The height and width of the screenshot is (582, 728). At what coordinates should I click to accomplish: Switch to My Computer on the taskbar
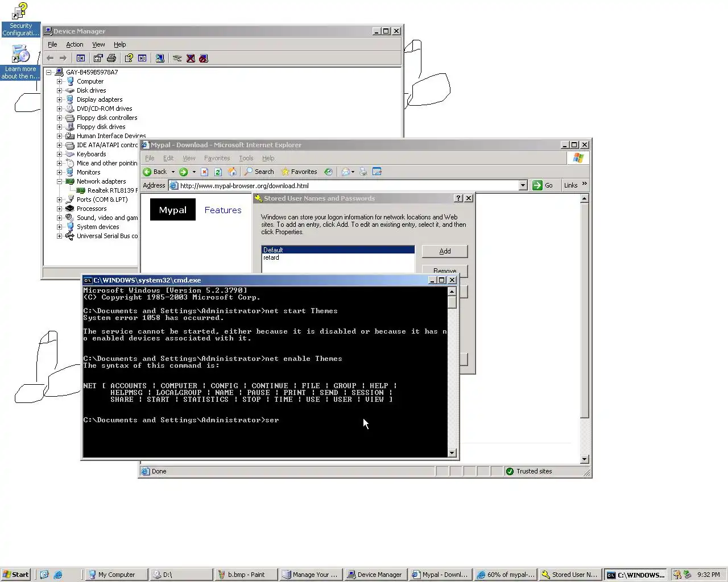pyautogui.click(x=117, y=575)
